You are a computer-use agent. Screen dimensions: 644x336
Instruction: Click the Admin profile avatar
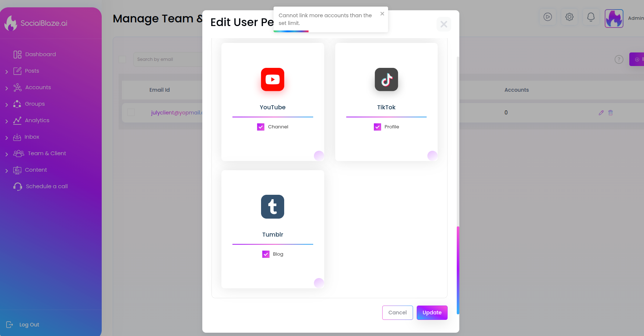click(614, 18)
